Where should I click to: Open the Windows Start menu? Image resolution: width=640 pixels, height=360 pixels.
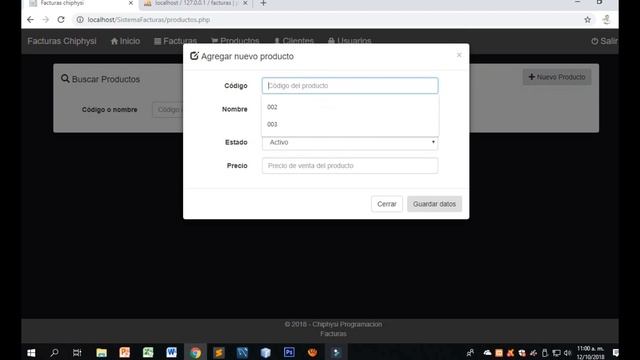[x=31, y=353]
